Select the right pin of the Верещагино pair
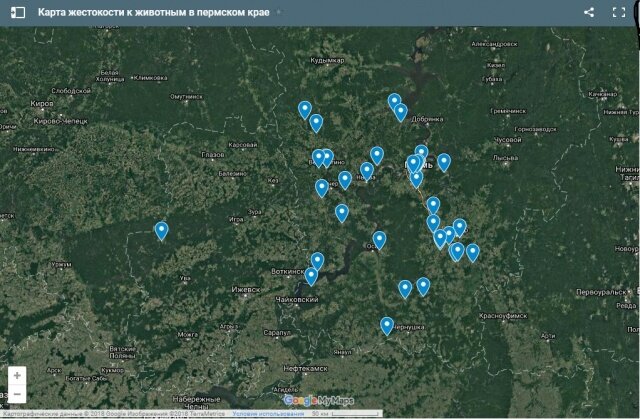 tap(327, 158)
